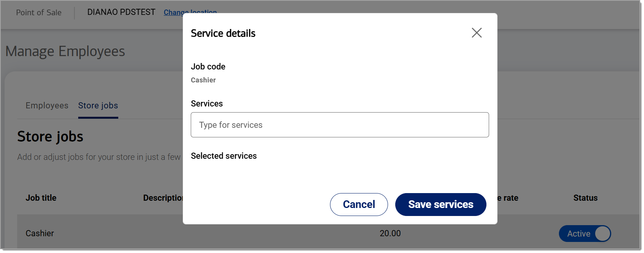Toggle the Cashier job status to inactive

click(x=585, y=233)
